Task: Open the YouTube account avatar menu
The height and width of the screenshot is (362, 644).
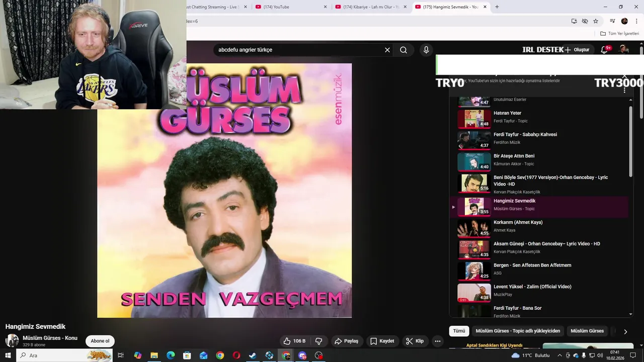Action: (x=624, y=49)
